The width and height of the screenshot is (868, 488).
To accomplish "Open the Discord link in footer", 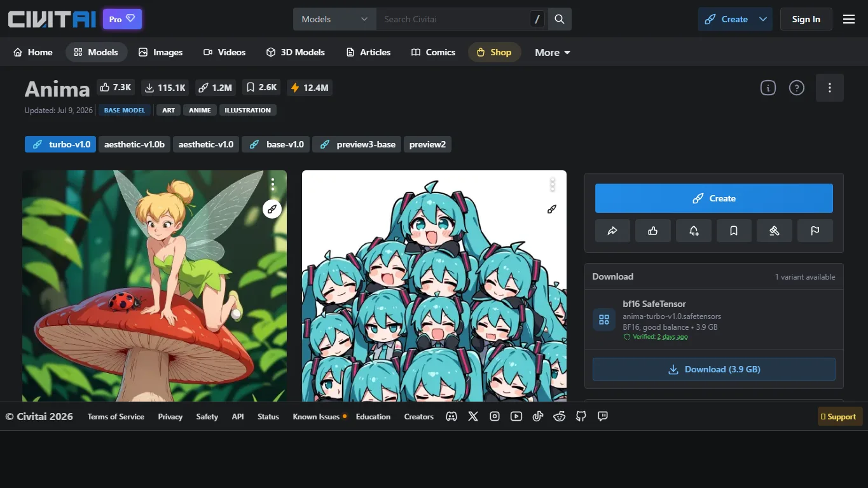I will [451, 416].
